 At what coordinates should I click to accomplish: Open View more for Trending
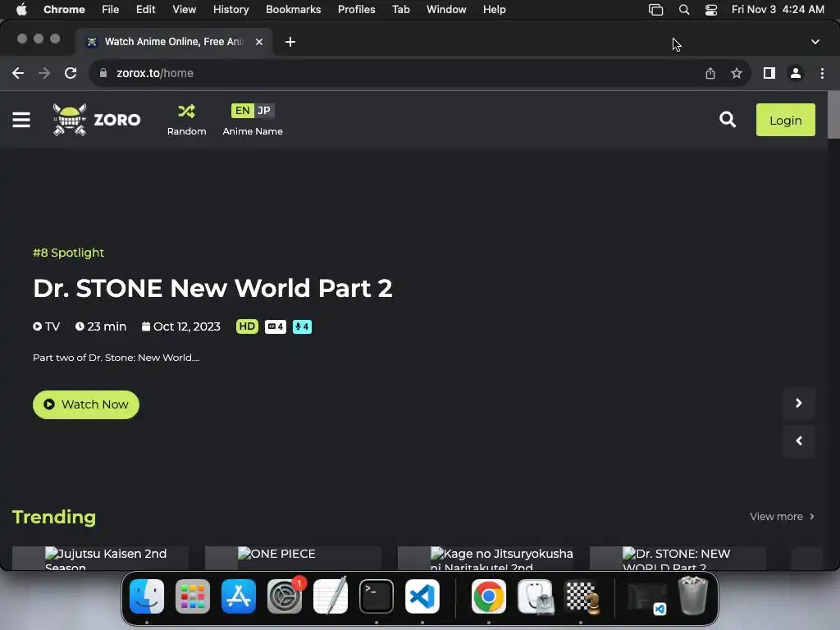782,517
